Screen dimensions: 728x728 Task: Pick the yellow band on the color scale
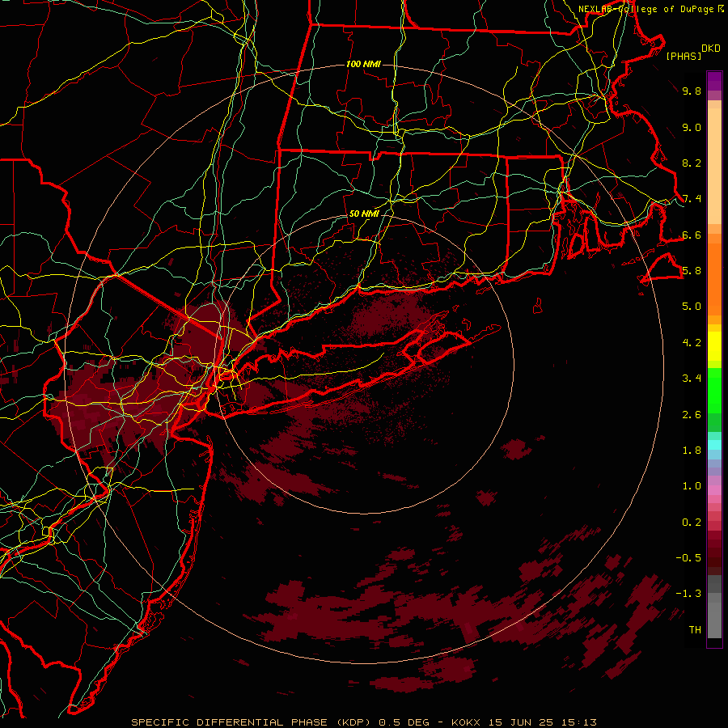click(x=714, y=346)
